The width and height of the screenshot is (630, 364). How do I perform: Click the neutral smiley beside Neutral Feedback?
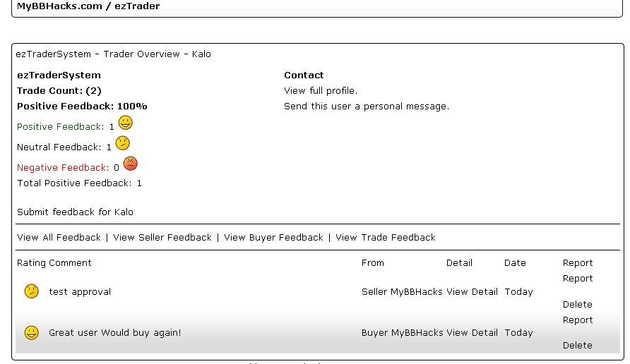pos(122,143)
